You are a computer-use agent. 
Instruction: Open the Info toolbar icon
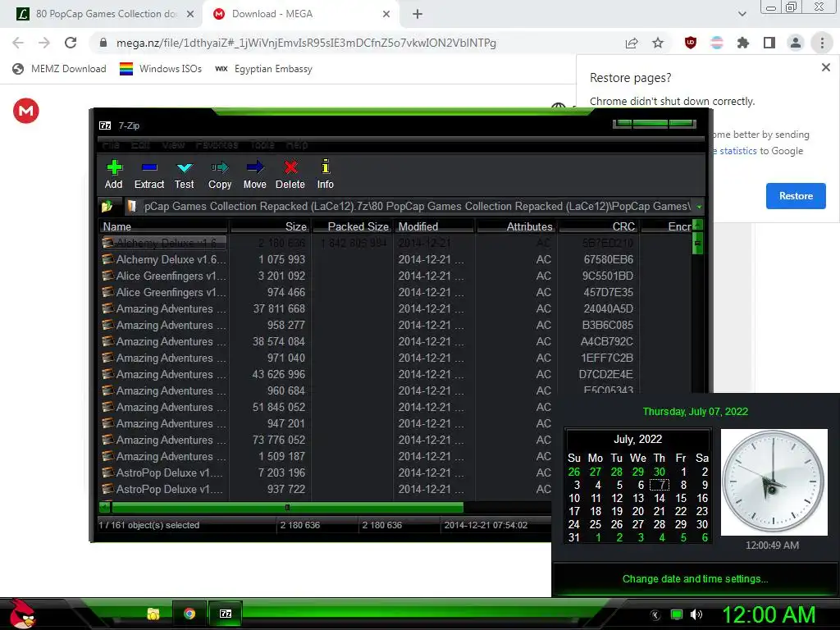[x=325, y=175]
